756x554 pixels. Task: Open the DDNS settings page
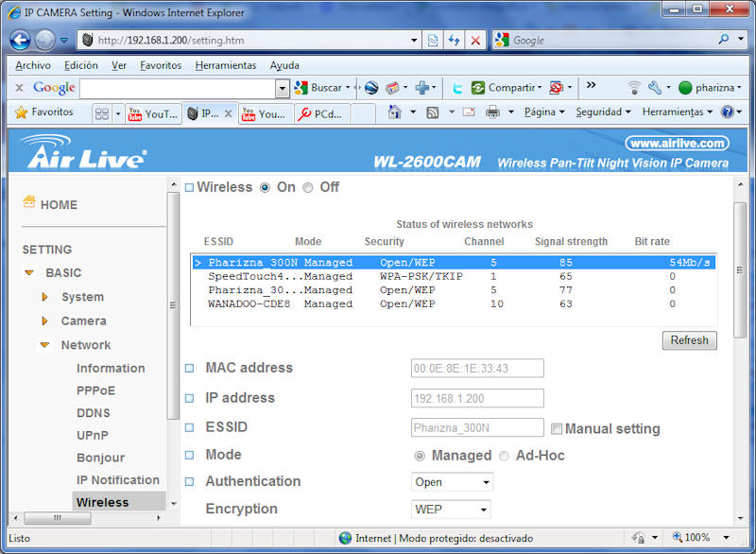click(x=93, y=413)
